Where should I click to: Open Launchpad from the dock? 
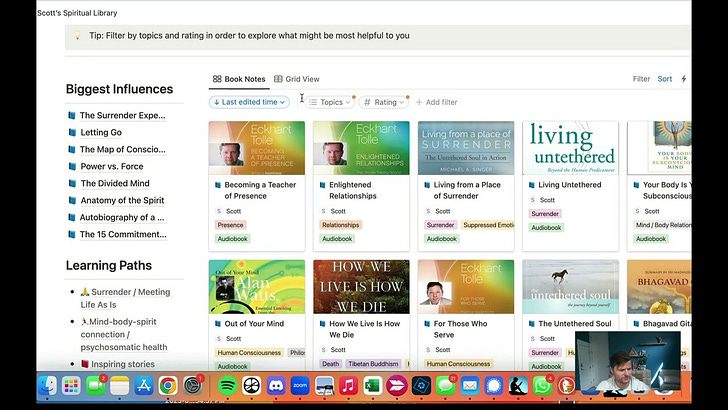pos(71,385)
